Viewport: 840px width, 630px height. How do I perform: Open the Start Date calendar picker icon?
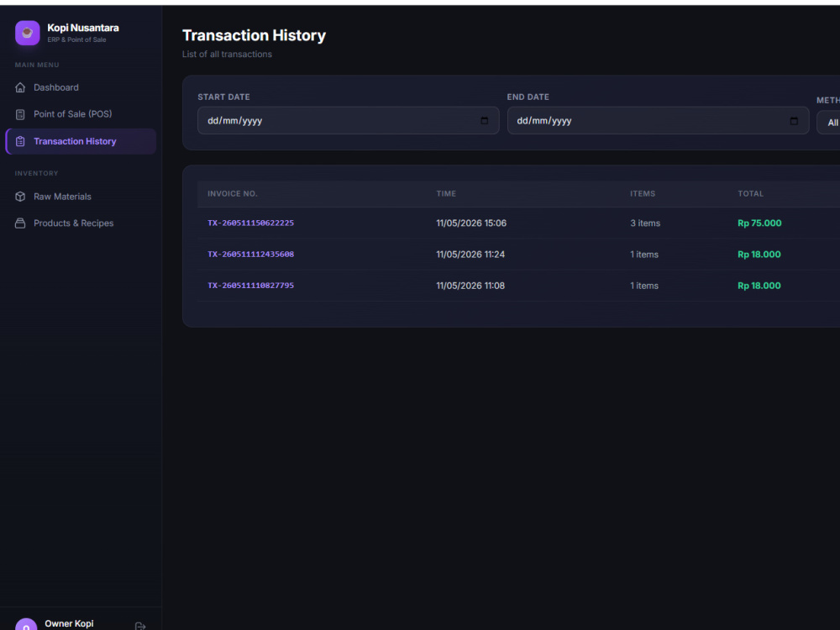[485, 120]
